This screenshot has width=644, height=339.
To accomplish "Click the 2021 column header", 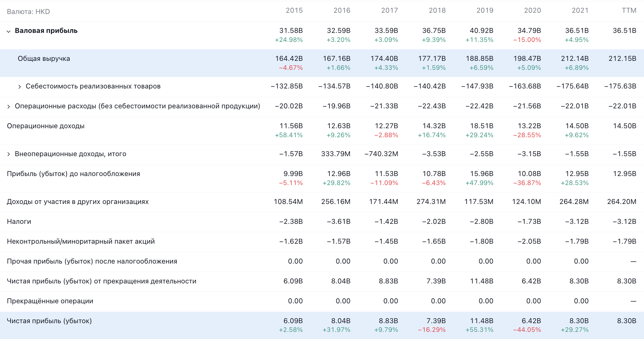I will 580,11.
